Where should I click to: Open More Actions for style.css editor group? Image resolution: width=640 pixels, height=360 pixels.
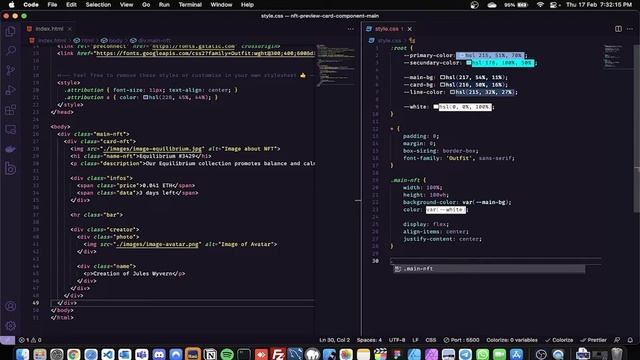pos(630,29)
